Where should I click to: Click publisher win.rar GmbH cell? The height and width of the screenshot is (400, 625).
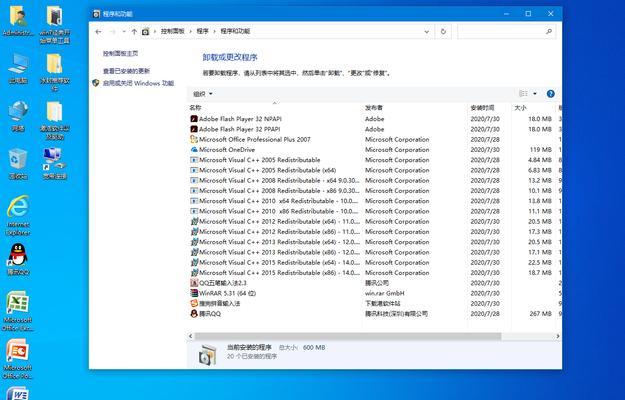click(x=385, y=293)
